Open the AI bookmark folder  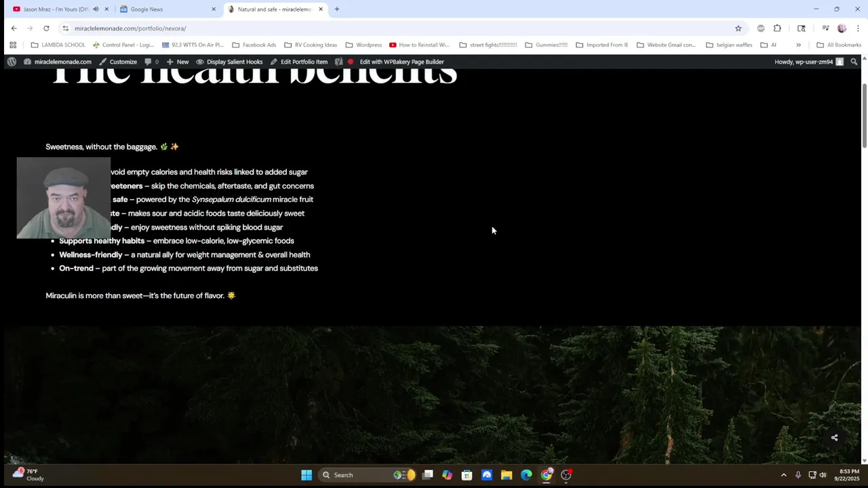pos(768,45)
